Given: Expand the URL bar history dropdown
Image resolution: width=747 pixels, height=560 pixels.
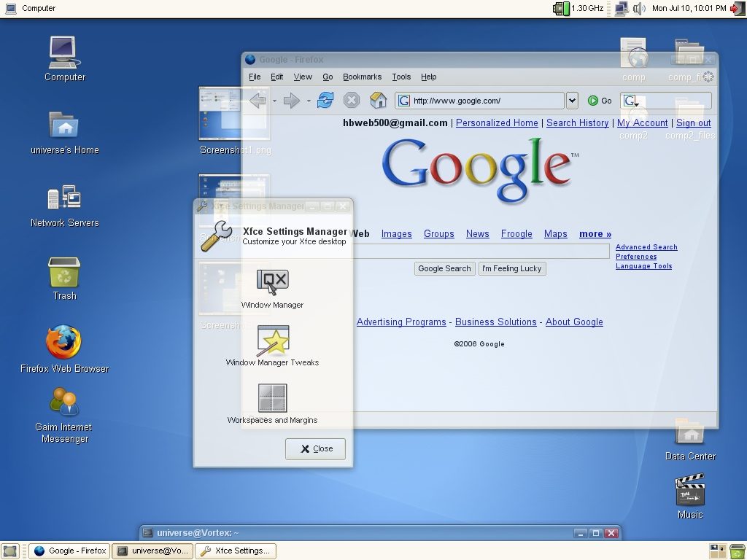Looking at the screenshot, I should [572, 101].
